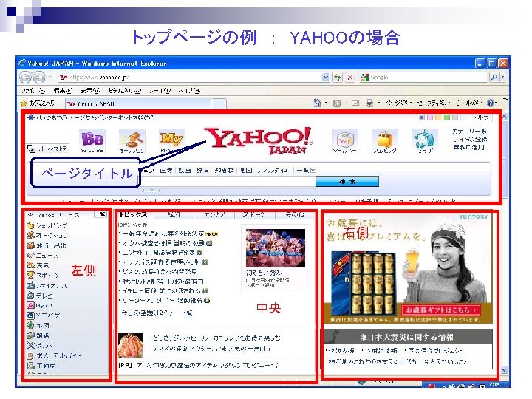This screenshot has height=399, width=532.
Task: Open the ツール(O) command bar menu
Action: click(469, 103)
